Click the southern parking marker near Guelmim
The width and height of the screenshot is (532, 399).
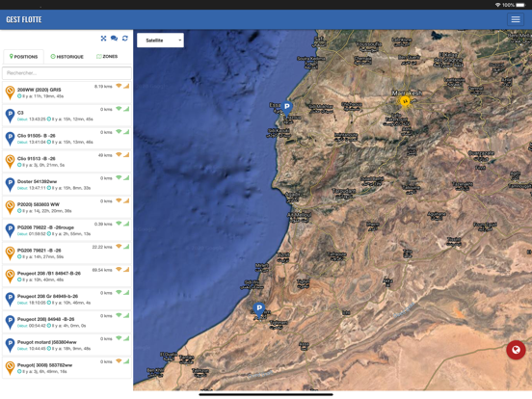point(259,309)
